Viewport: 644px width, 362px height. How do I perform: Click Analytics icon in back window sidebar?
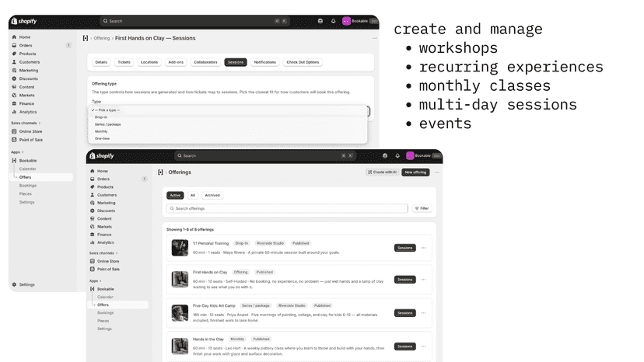[x=14, y=112]
